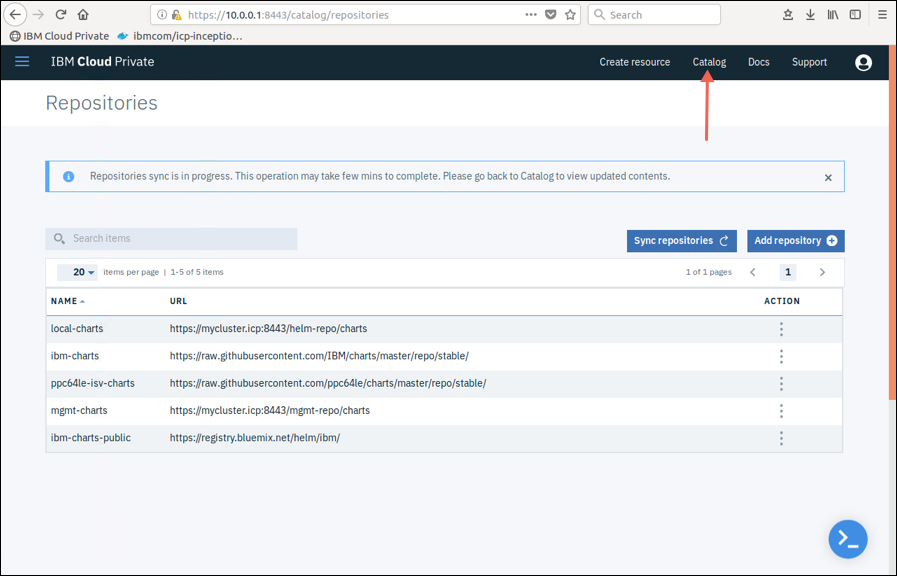The width and height of the screenshot is (897, 576).
Task: Open actions menu for ibm-charts-public row
Action: (x=781, y=438)
